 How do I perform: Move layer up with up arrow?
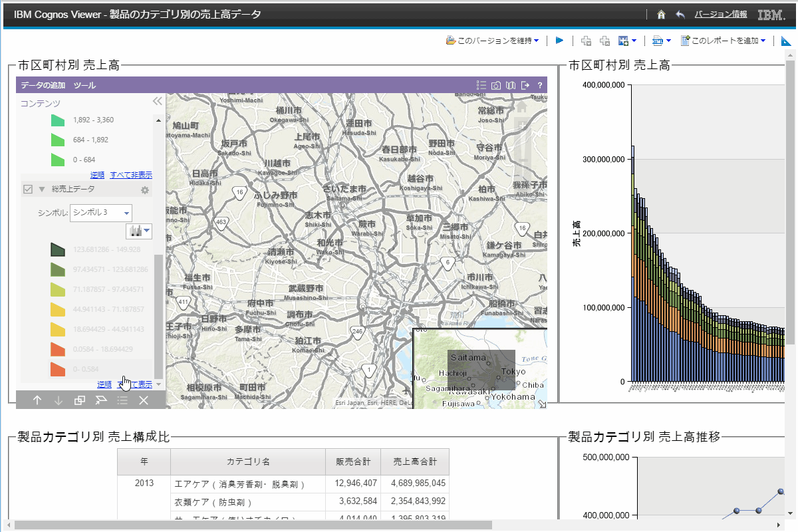(x=37, y=400)
